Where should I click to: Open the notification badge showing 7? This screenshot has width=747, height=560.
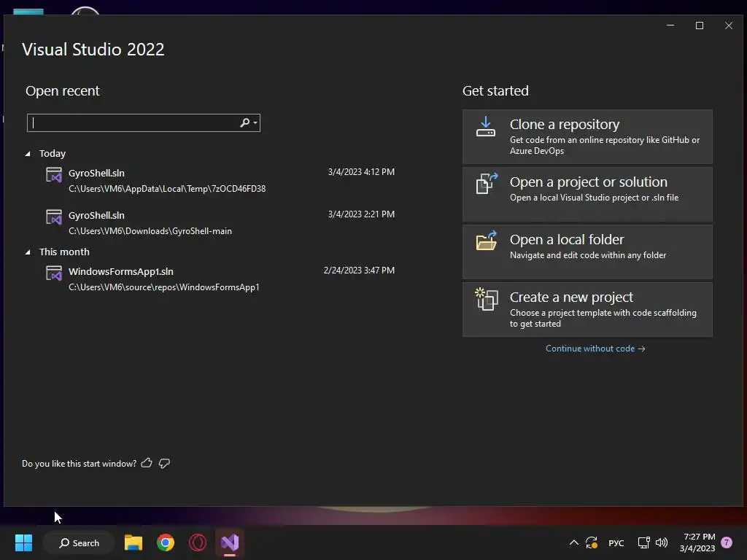[x=727, y=542]
